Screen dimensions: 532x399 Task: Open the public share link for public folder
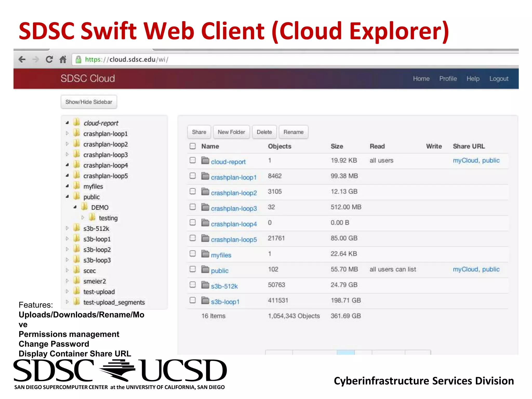coord(491,269)
